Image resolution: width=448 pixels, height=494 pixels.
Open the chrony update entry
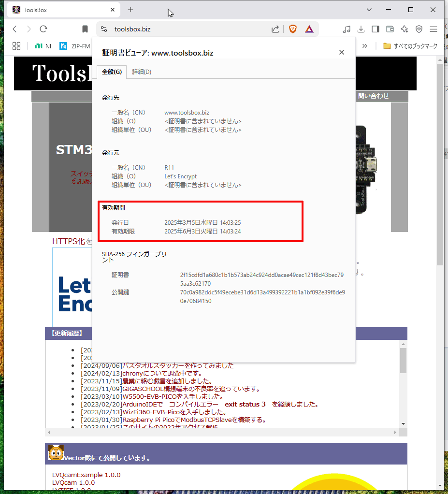[x=162, y=373]
